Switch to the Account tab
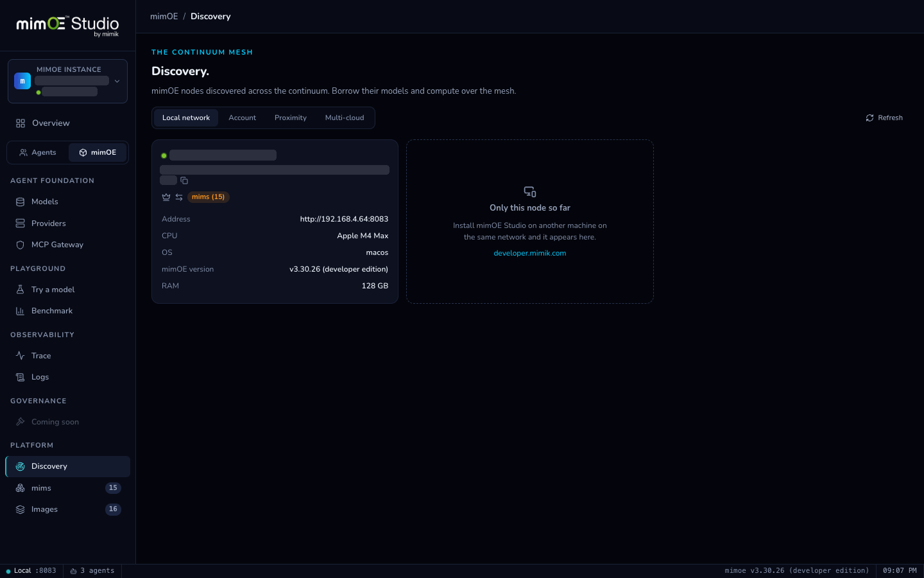Viewport: 924px width, 578px height. (x=243, y=118)
